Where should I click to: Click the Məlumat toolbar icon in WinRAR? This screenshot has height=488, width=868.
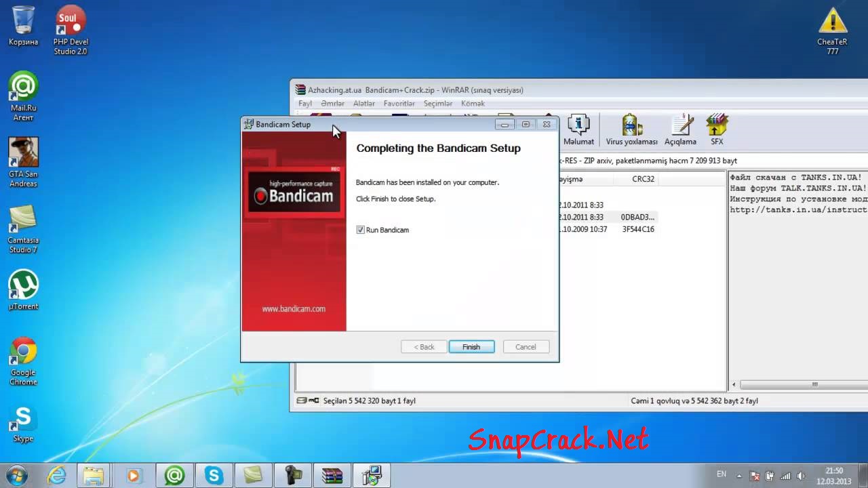tap(578, 129)
